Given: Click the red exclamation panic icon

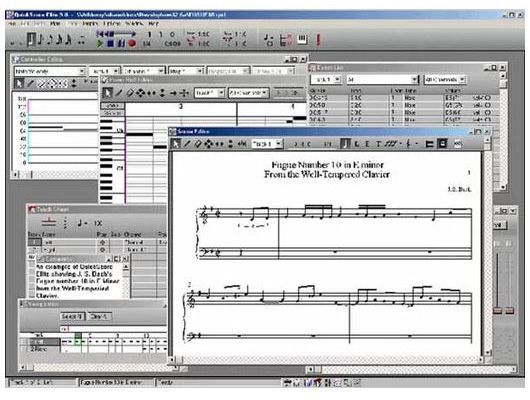Looking at the screenshot, I should 318,40.
